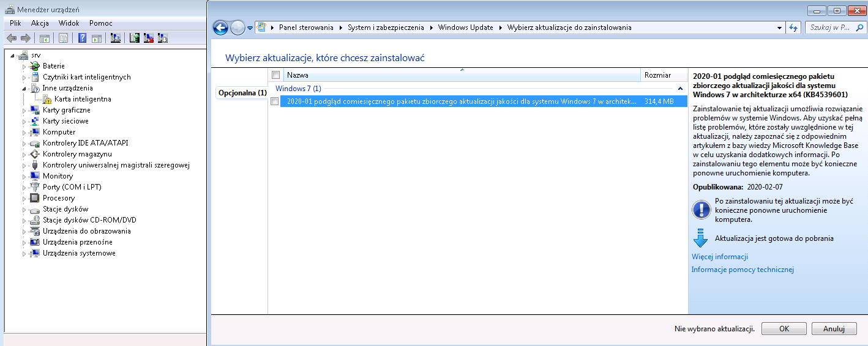Viewport: 868px width, 346px height.
Task: Select the srv computer icon at tree root
Action: tap(23, 55)
